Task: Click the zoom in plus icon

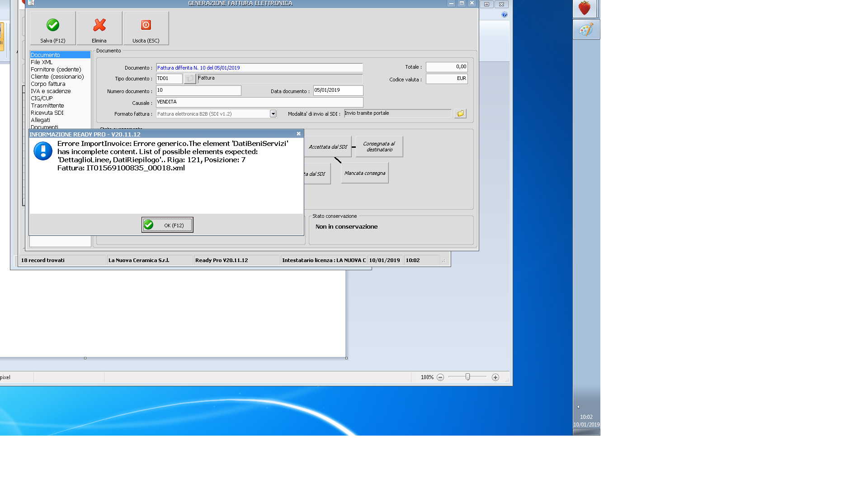Action: click(495, 377)
